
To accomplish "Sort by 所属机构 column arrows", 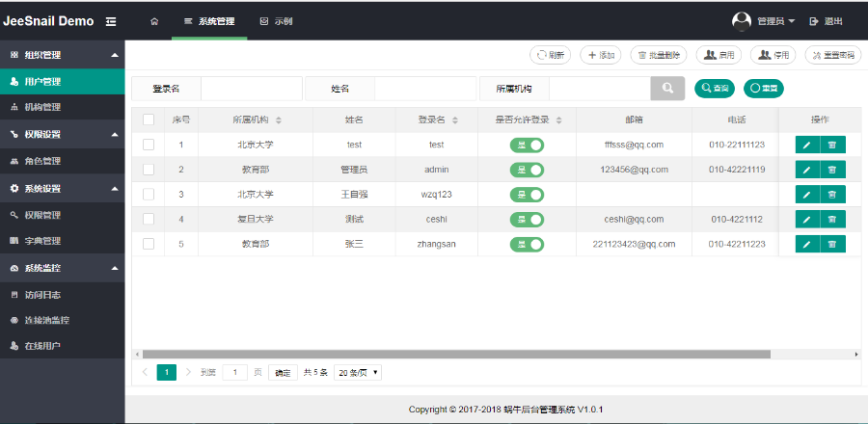I will tap(279, 119).
